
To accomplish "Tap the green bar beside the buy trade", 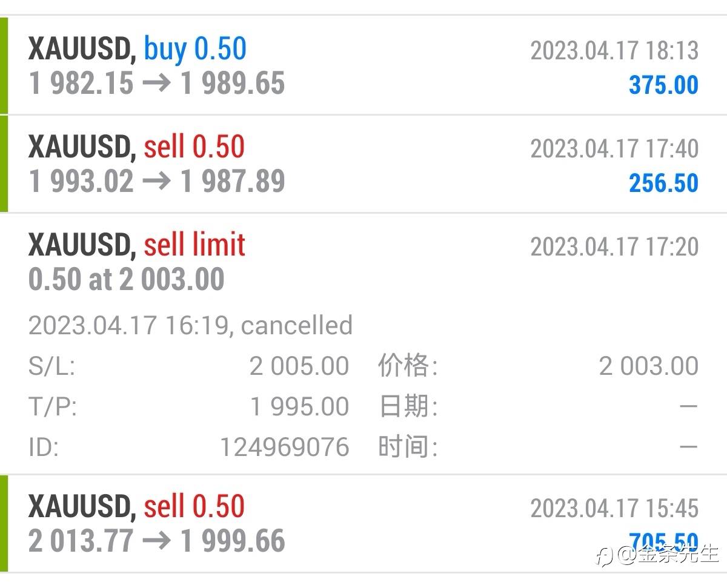I will 4,65.
